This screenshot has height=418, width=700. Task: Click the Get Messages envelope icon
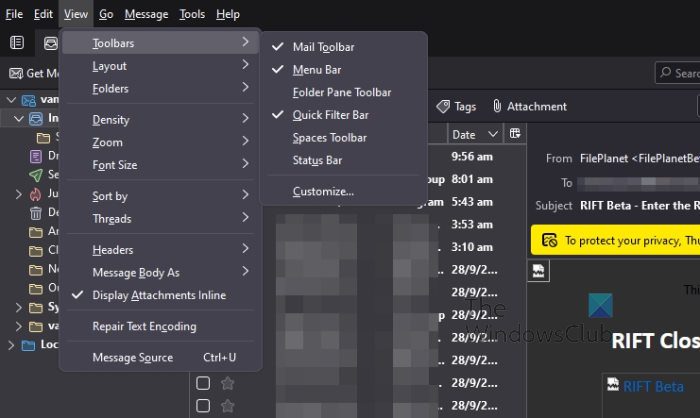[16, 73]
